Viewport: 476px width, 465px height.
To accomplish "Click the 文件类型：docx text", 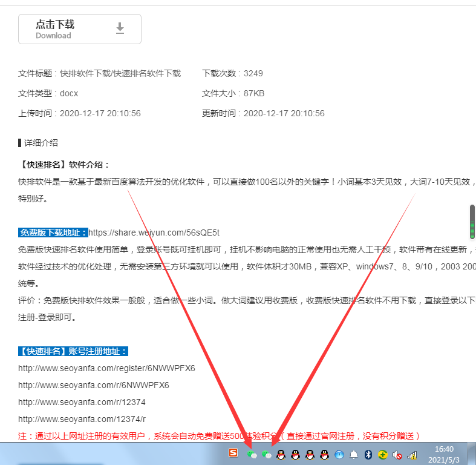I will (48, 93).
